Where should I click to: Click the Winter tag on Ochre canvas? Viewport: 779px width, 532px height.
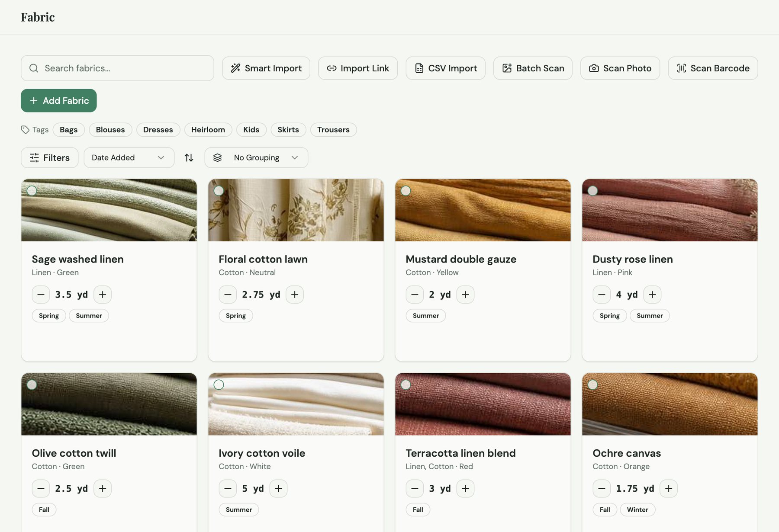click(x=637, y=510)
